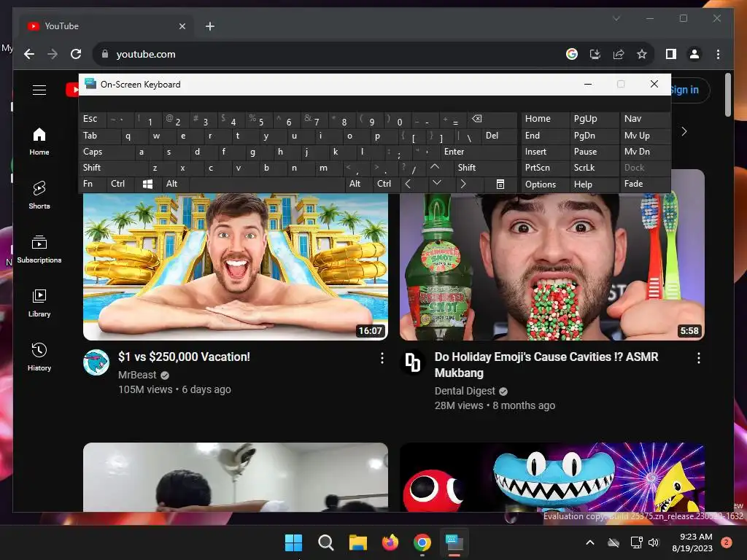747x560 pixels.
Task: Open the Dental Digest channel name link
Action: [x=465, y=391]
